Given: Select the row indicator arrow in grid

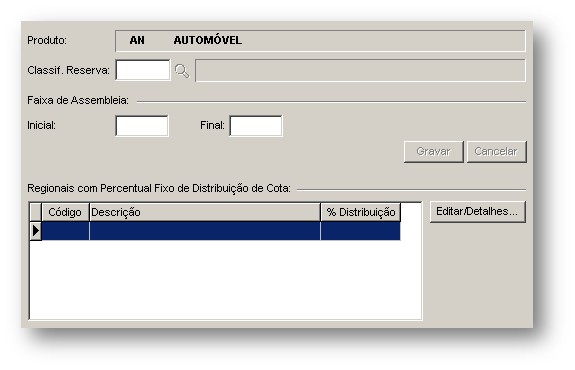Looking at the screenshot, I should (36, 231).
